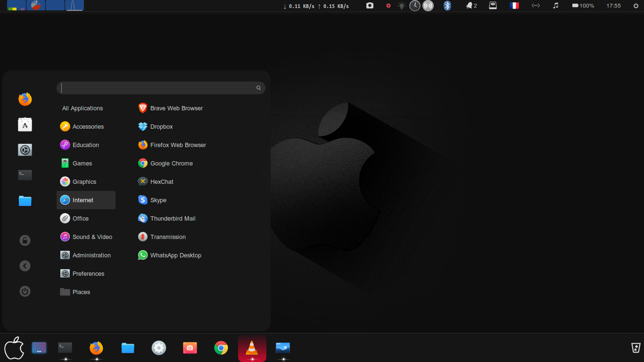Click the removable drives tray icon
644x362 pixels.
point(493,6)
